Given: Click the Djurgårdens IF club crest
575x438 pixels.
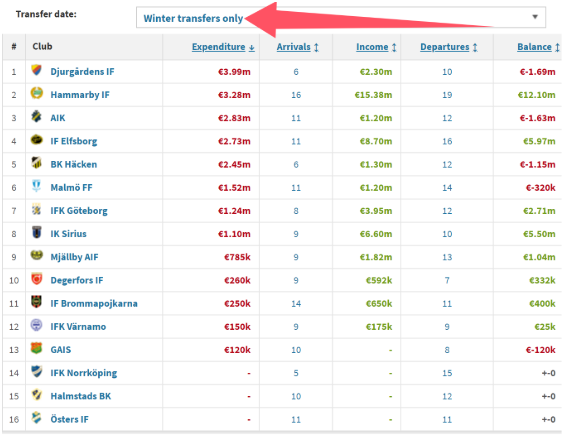Looking at the screenshot, I should click(36, 70).
